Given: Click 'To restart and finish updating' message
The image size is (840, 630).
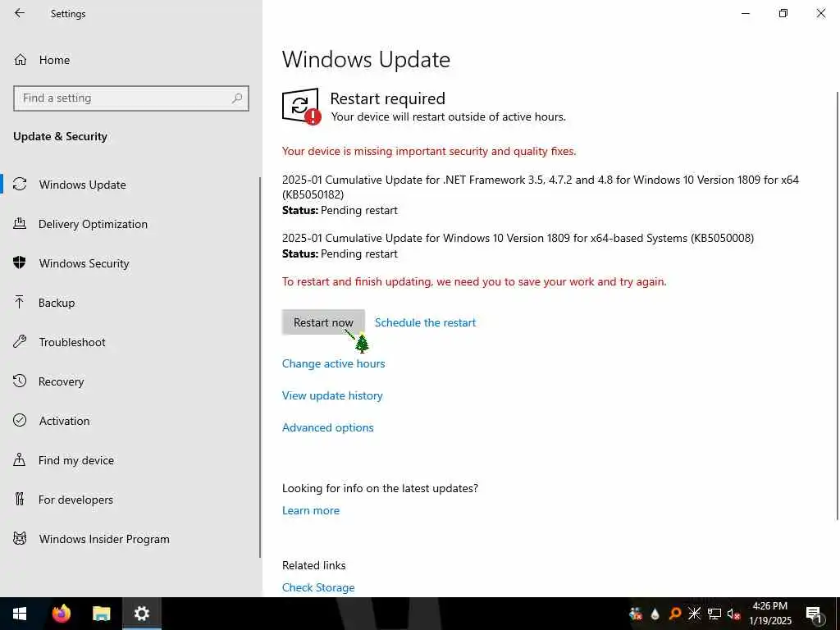Looking at the screenshot, I should (474, 282).
